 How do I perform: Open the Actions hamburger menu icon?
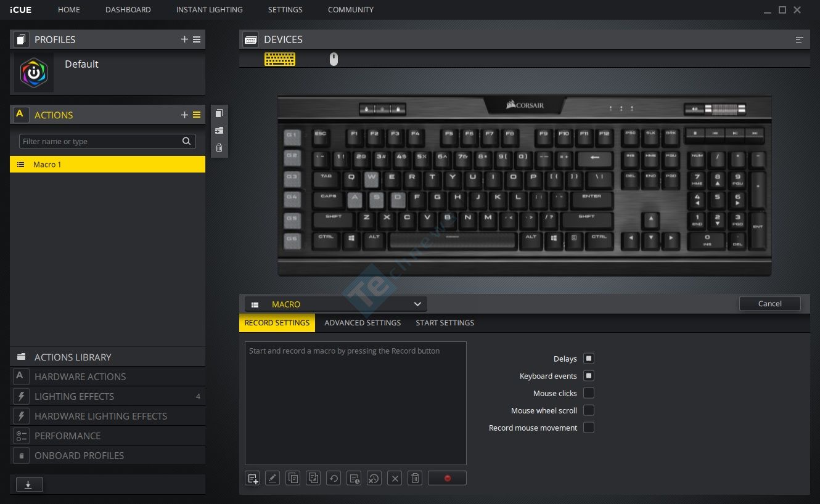click(x=197, y=115)
